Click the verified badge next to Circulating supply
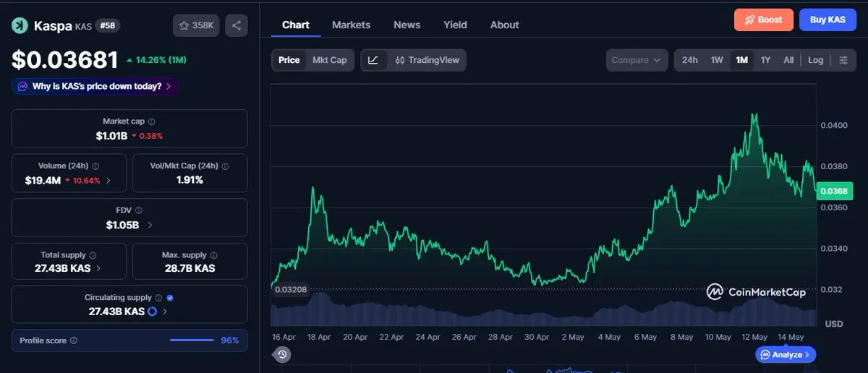This screenshot has height=373, width=868. pos(170,298)
